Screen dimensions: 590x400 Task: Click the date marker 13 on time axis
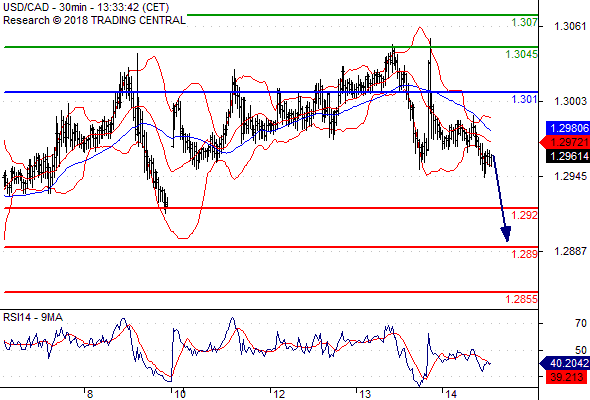[365, 394]
